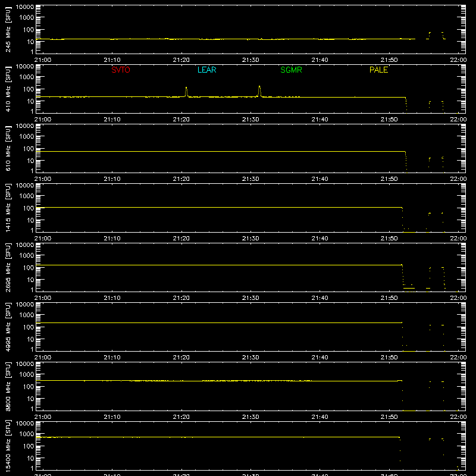Click the 21:10 tick under 245 MHz plot
Viewport: 476px width, 476px height.
(x=112, y=60)
